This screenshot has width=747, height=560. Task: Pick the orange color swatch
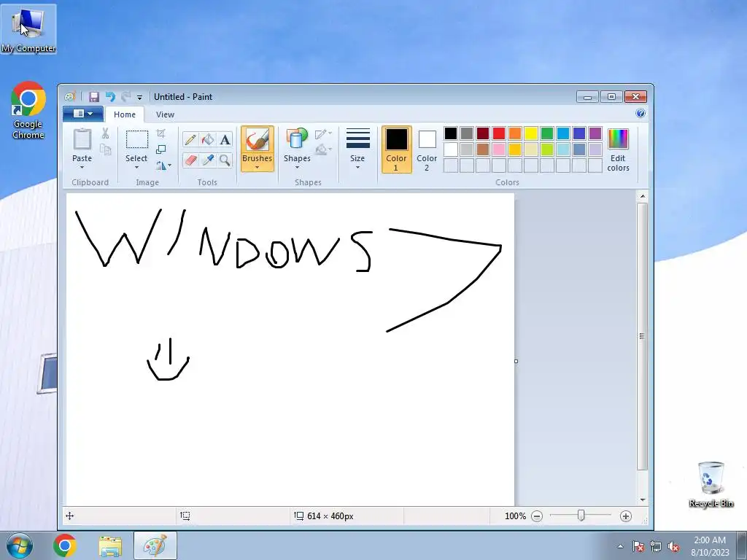coord(515,133)
